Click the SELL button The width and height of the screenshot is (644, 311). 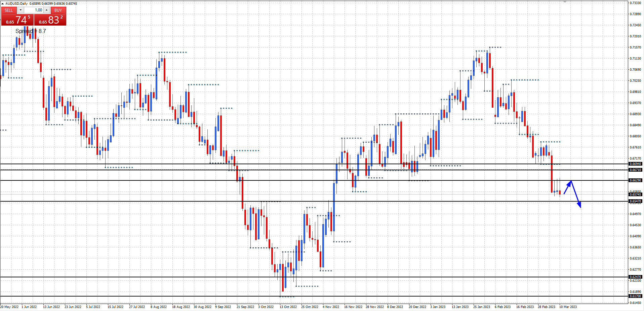(9, 10)
